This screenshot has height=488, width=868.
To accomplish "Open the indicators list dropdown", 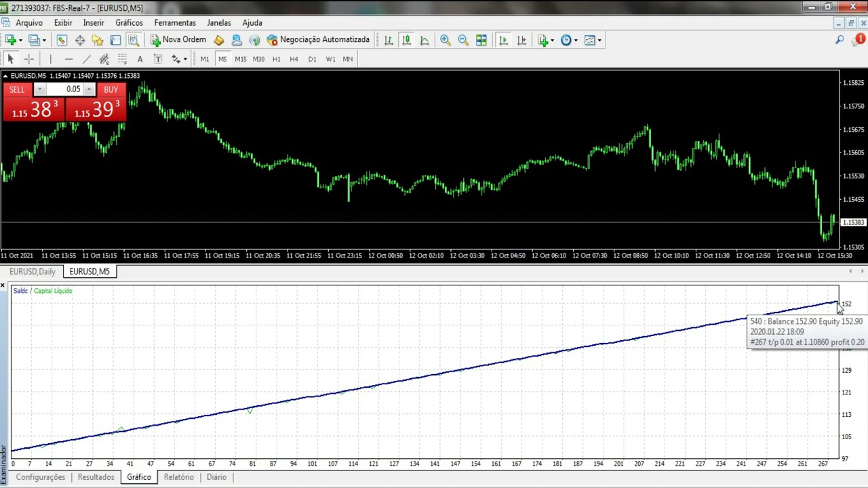I will point(546,40).
